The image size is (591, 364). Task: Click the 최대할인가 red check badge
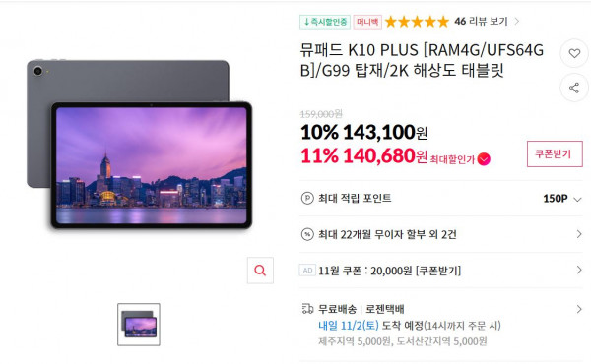coord(484,159)
